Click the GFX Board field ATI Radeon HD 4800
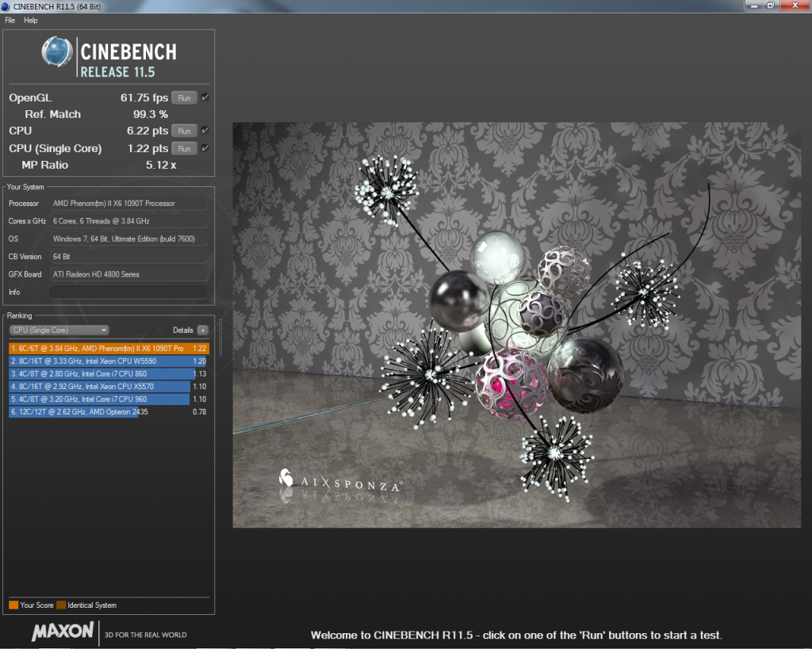 click(x=129, y=274)
